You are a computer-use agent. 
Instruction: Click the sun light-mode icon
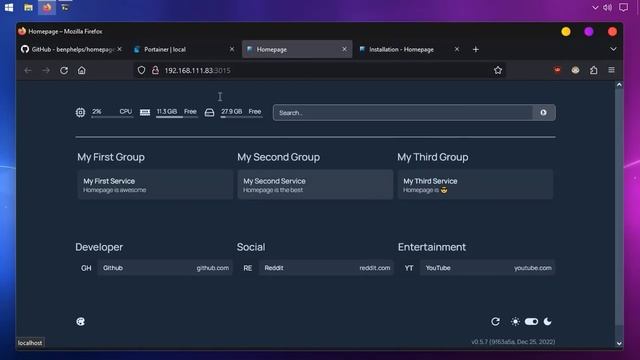point(515,322)
